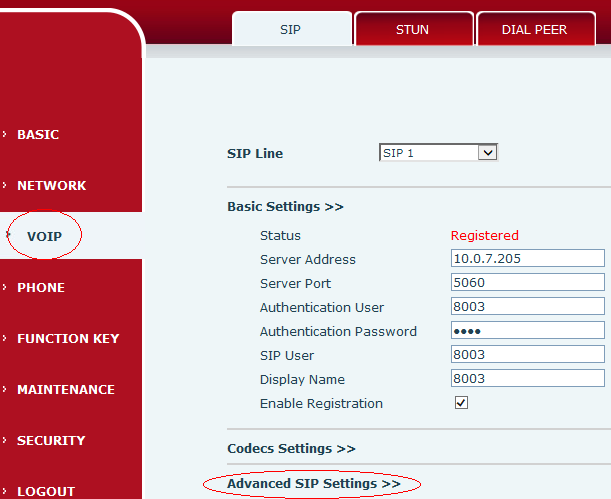Expand the Codecs Settings section
Viewport: 611px width, 499px height.
291,449
